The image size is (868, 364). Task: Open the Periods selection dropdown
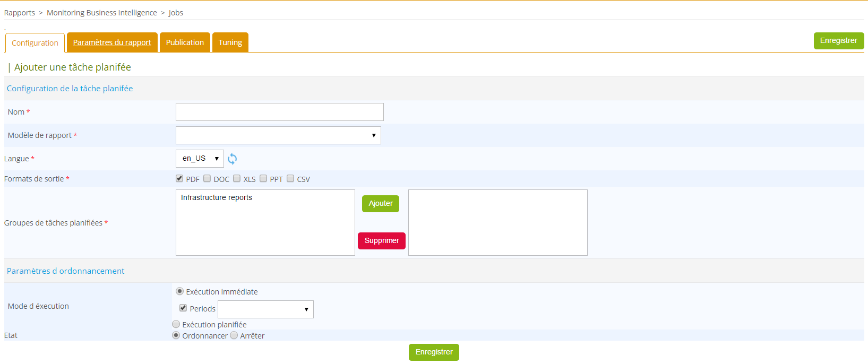pos(265,309)
